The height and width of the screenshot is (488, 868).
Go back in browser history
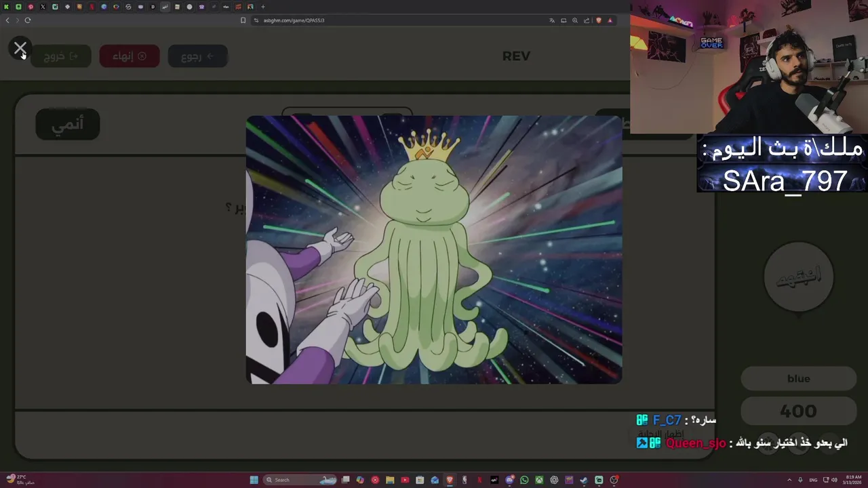pyautogui.click(x=7, y=20)
